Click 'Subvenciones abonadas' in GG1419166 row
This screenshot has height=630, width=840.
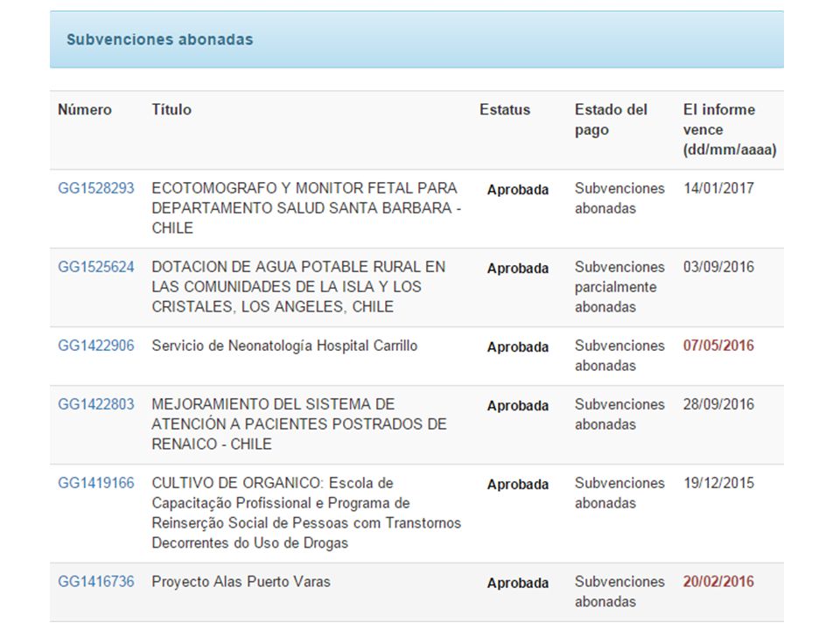click(x=619, y=493)
